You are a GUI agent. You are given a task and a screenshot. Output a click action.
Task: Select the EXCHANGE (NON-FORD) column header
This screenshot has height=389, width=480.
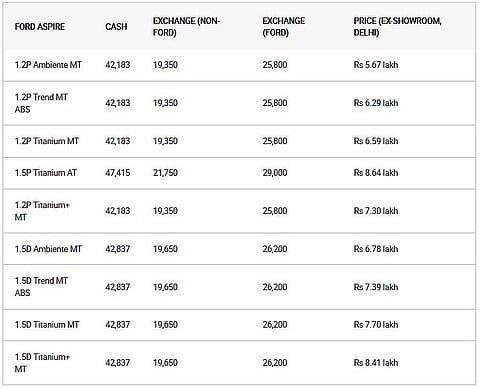pyautogui.click(x=186, y=27)
